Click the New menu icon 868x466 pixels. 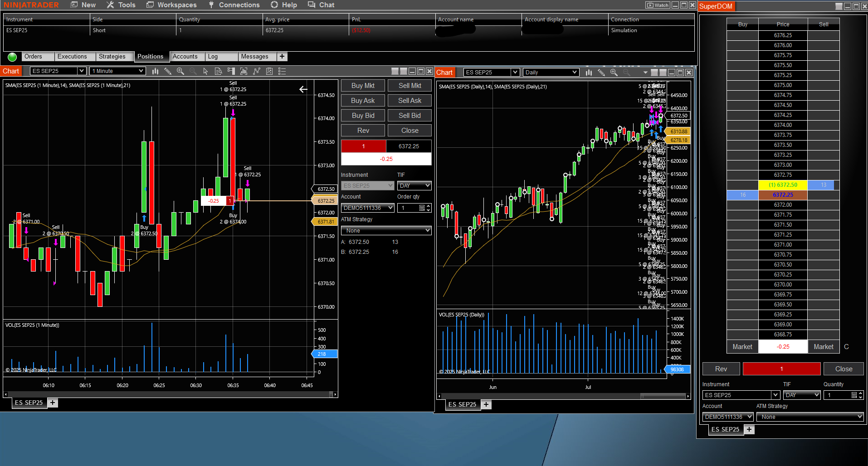click(74, 5)
